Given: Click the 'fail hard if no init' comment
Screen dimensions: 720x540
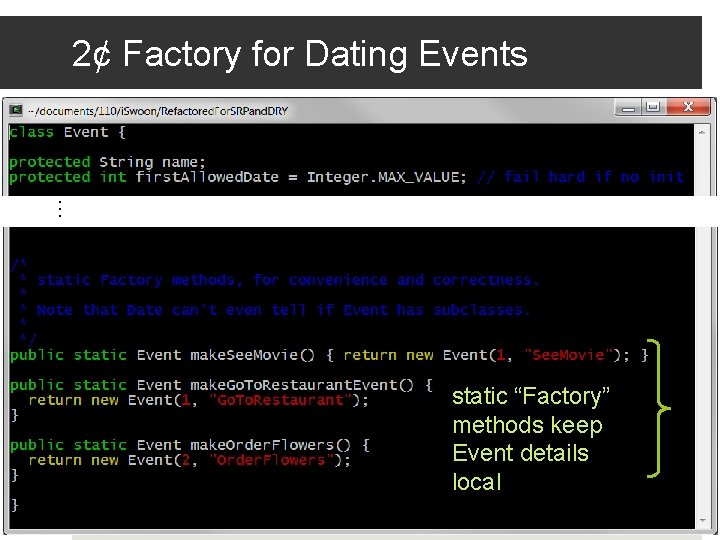Looking at the screenshot, I should [593, 177].
